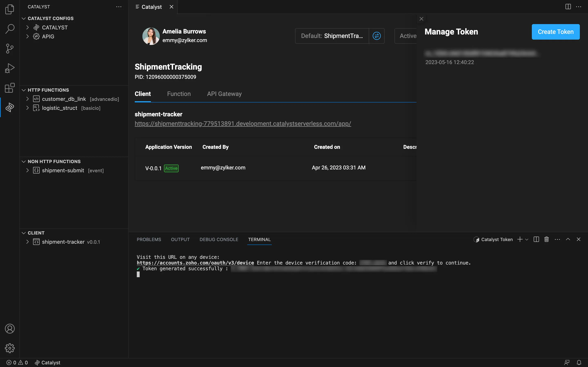Image resolution: width=588 pixels, height=367 pixels.
Task: Close the Catalyst editor tab
Action: click(x=171, y=7)
